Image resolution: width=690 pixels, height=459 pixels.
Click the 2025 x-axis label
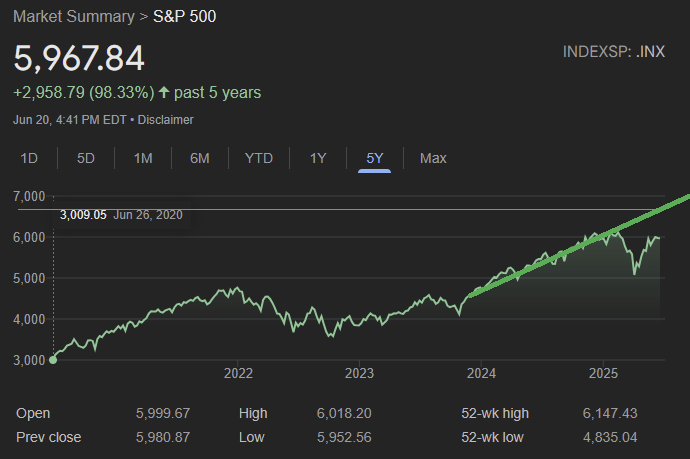click(603, 373)
